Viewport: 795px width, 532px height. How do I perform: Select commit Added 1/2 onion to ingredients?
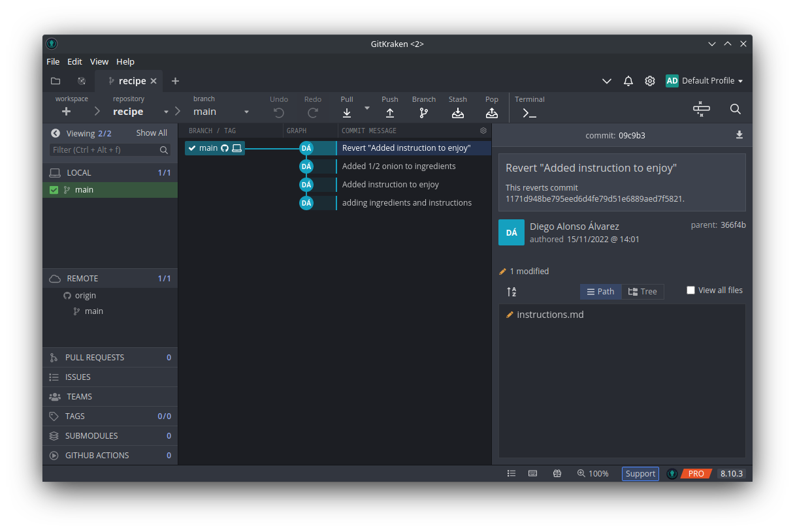click(x=399, y=166)
